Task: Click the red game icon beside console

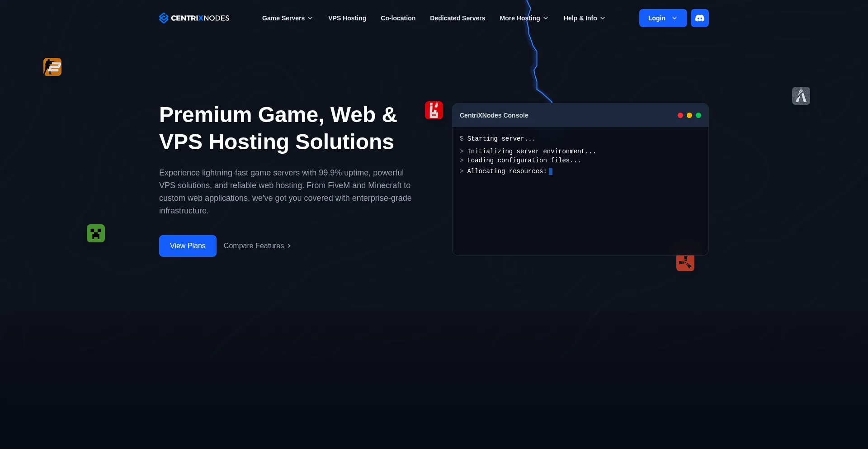Action: 434,110
